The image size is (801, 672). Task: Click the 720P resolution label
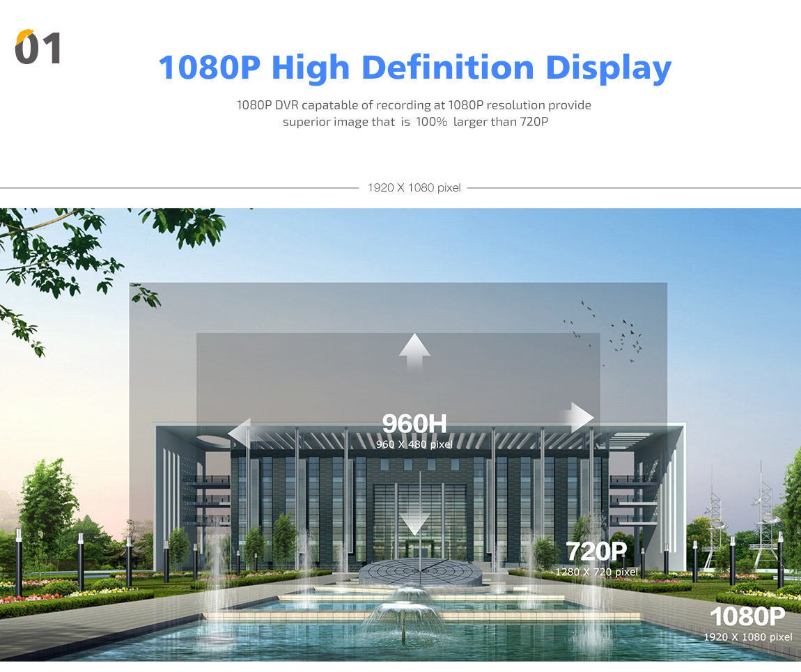tap(596, 552)
